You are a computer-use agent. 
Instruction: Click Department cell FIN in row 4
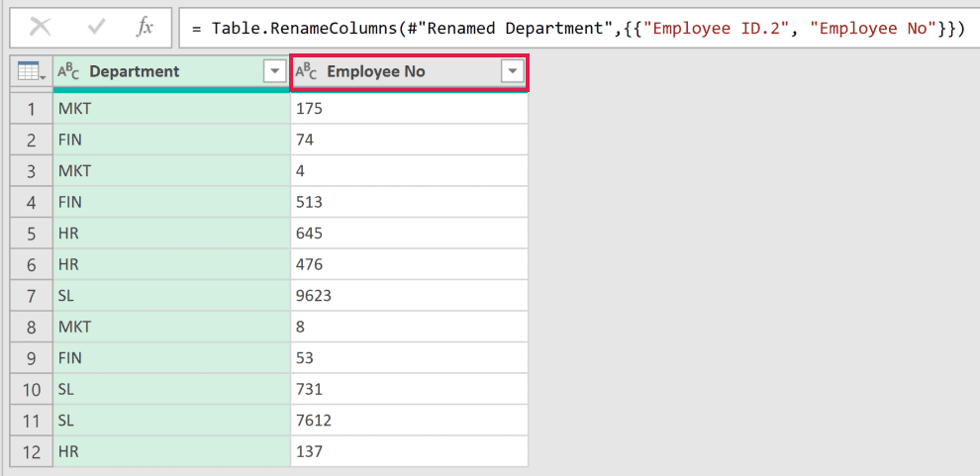click(x=172, y=203)
